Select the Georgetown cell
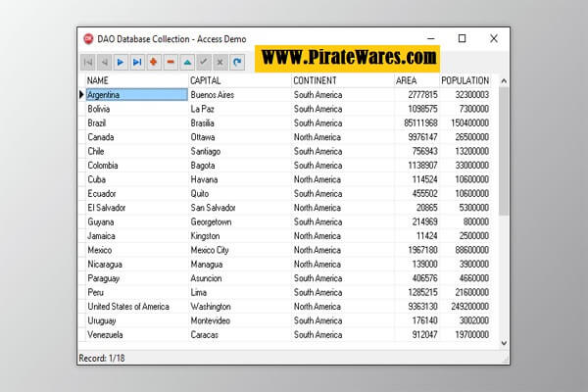Image resolution: width=588 pixels, height=392 pixels. [240, 222]
